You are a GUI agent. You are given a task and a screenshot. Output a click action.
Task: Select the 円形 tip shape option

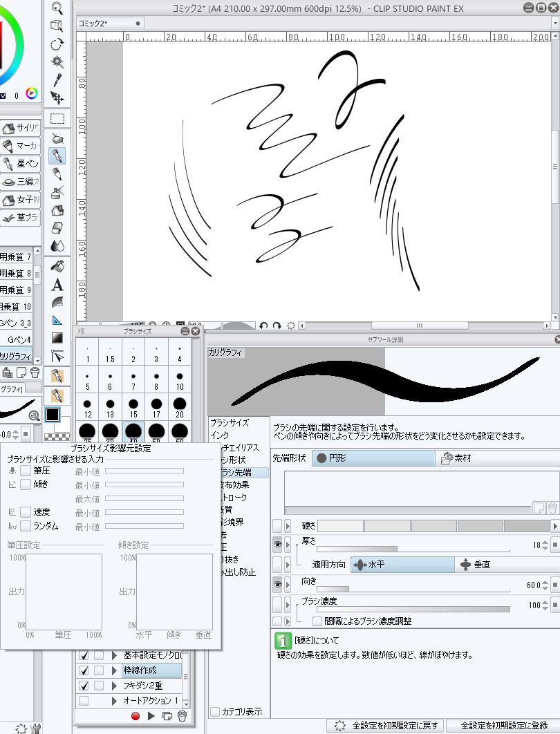coord(373,458)
